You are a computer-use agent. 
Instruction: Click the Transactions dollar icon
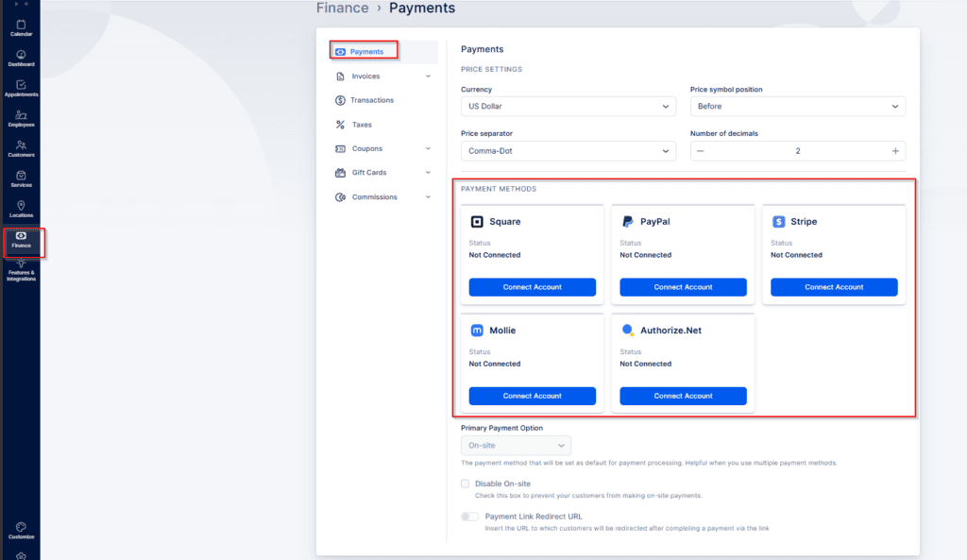point(340,100)
